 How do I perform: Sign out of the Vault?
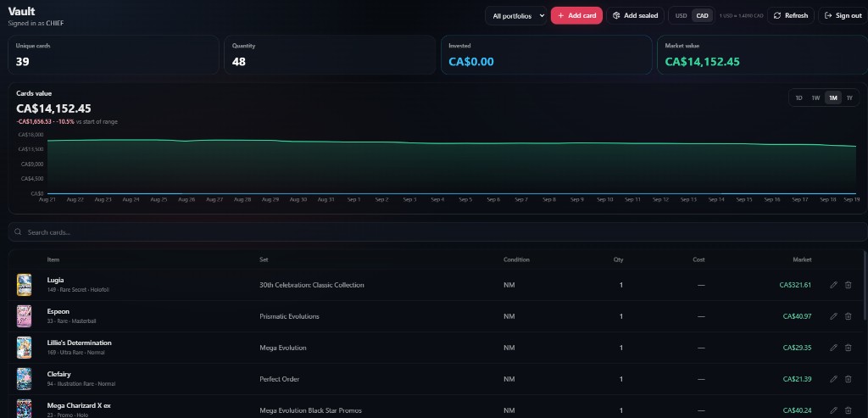(843, 15)
